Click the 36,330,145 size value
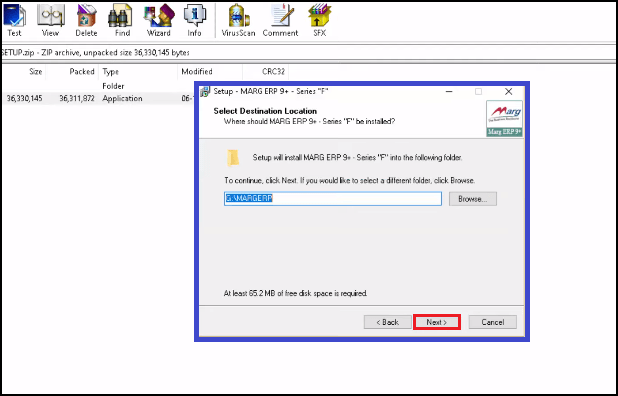 pos(24,99)
